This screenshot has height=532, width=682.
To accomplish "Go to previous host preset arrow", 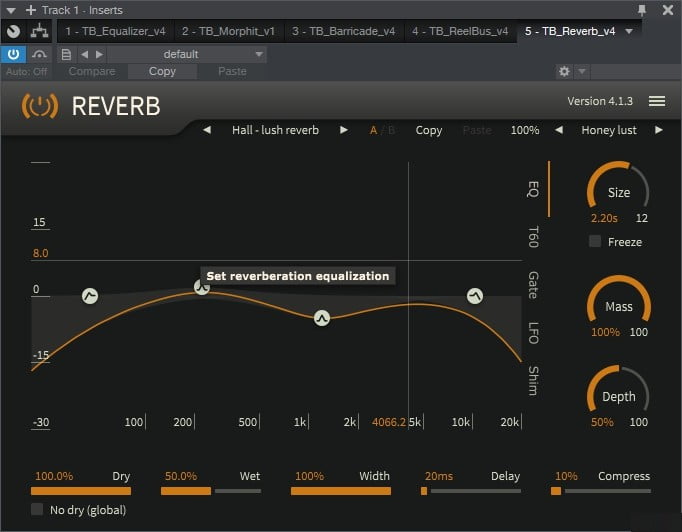I will [x=84, y=54].
